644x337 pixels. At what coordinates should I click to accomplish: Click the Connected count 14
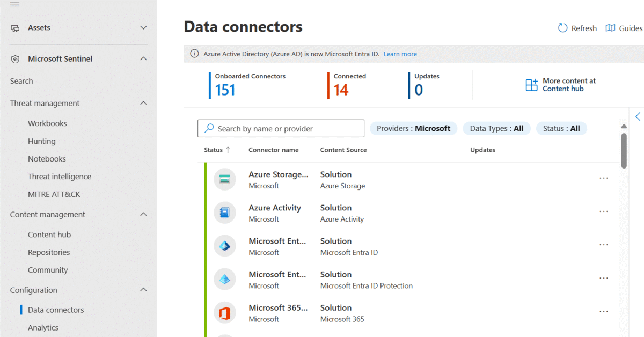(x=341, y=90)
